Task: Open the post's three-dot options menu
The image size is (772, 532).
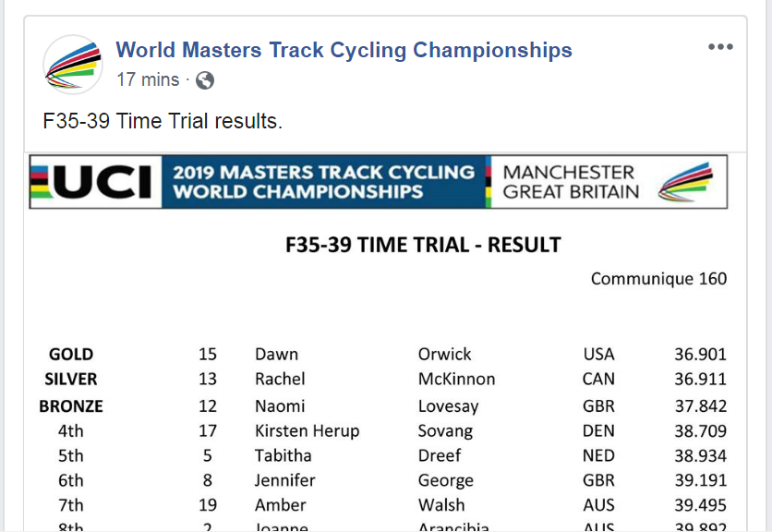Action: click(720, 47)
